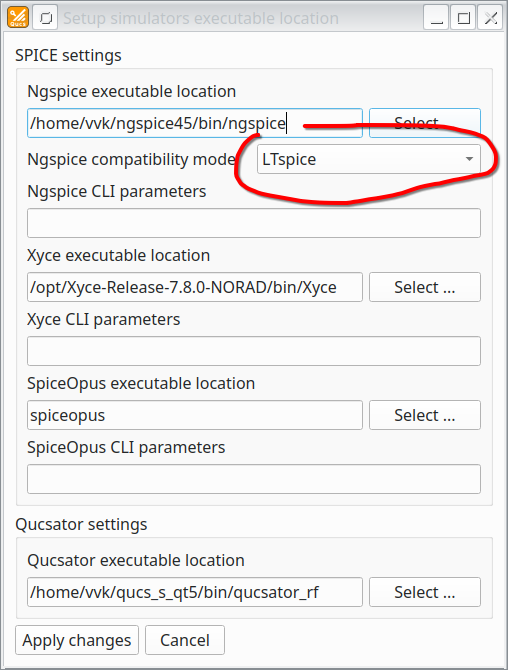Focus the Ngspice executable location field

point(195,123)
